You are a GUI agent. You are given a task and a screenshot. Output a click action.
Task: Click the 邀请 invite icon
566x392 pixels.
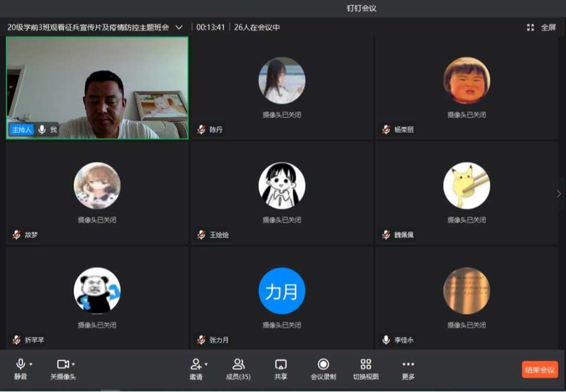click(x=195, y=364)
